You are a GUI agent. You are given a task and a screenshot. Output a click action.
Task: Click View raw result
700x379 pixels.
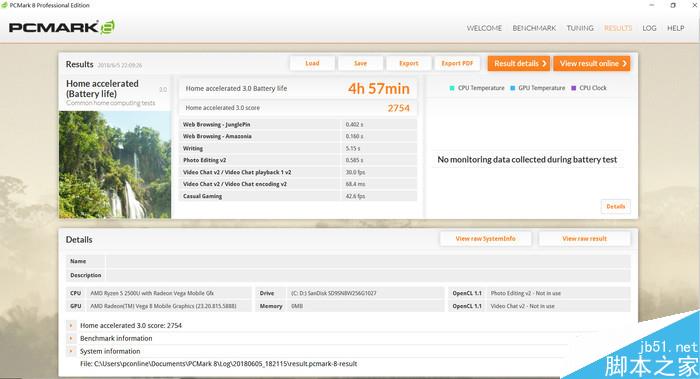coord(584,239)
